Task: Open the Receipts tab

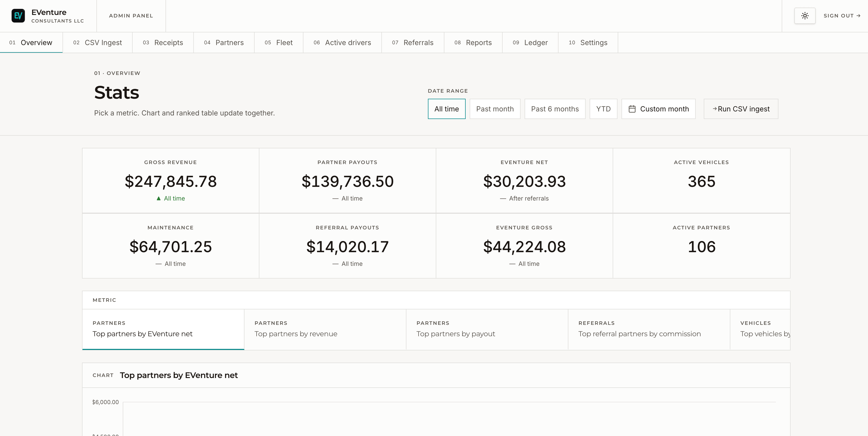Action: 163,43
